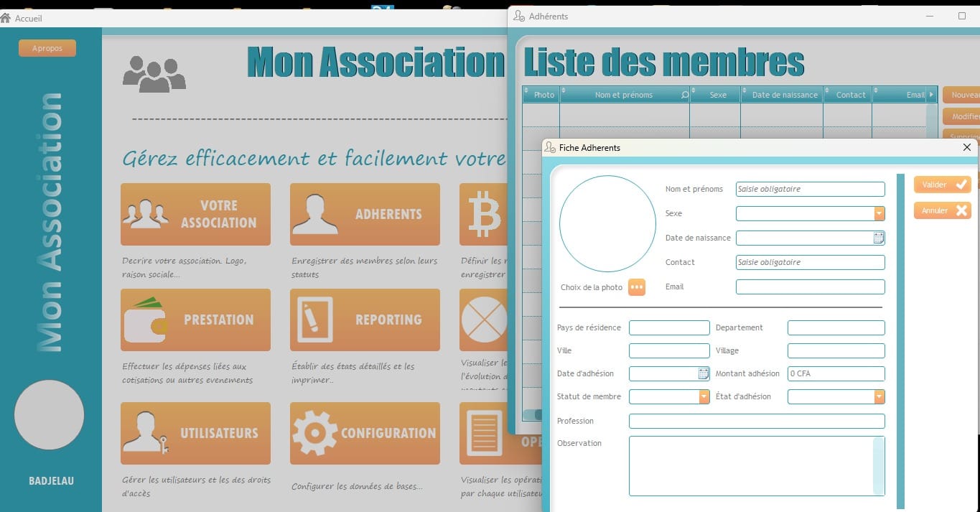Click the document list tile on Accueil

(x=483, y=433)
